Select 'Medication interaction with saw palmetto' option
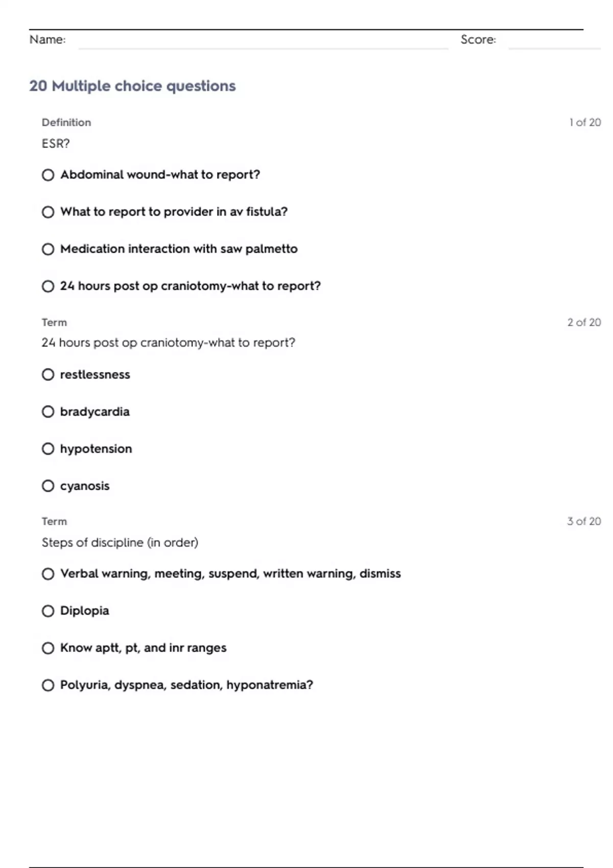The width and height of the screenshot is (613, 868). [48, 249]
